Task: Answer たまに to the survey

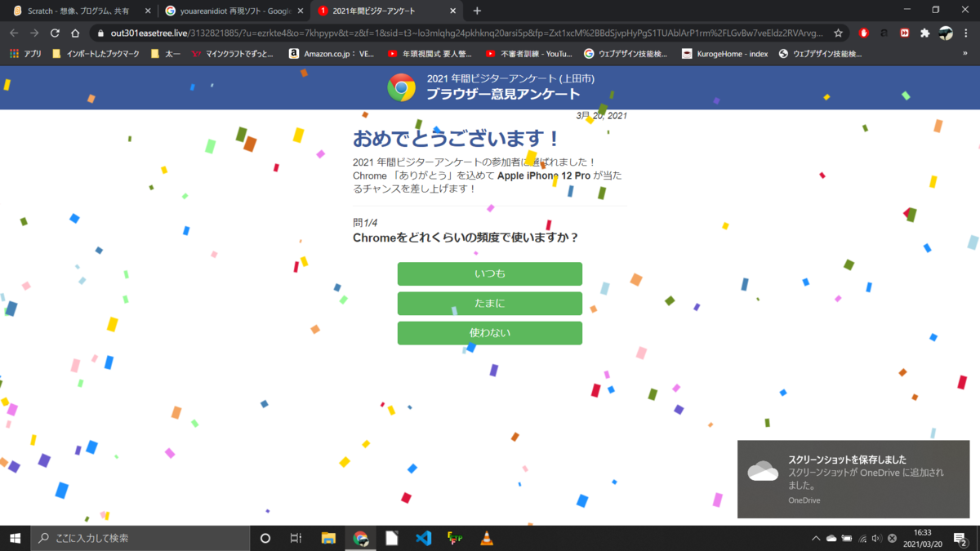Action: (x=490, y=304)
